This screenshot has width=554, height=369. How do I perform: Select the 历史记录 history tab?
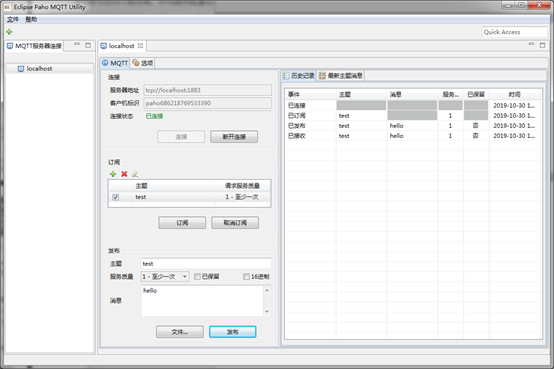299,76
